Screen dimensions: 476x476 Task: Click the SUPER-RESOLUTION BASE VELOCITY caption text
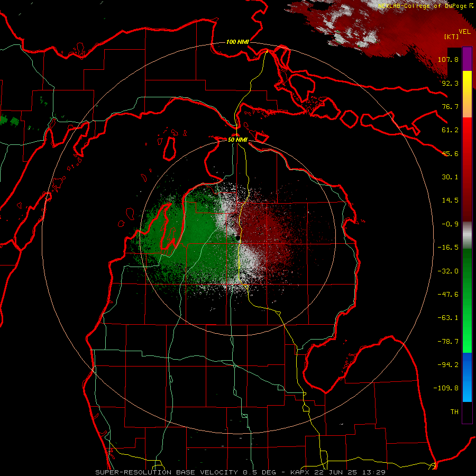(x=167, y=472)
